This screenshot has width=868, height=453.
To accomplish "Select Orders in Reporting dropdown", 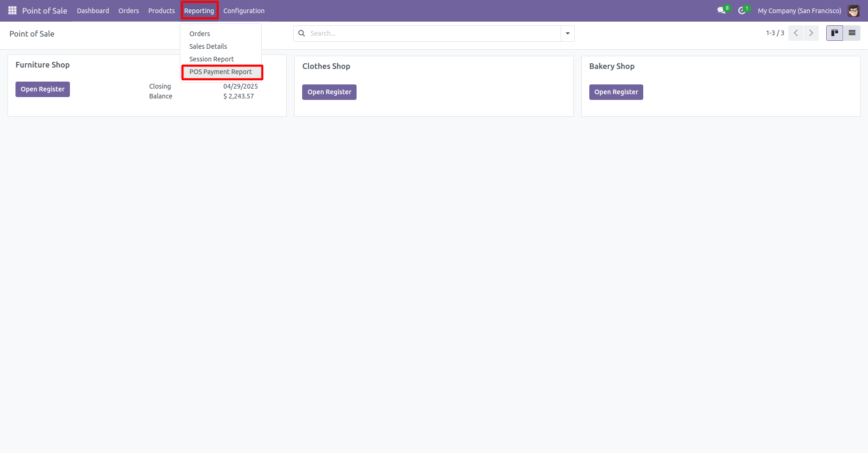I will click(x=200, y=34).
